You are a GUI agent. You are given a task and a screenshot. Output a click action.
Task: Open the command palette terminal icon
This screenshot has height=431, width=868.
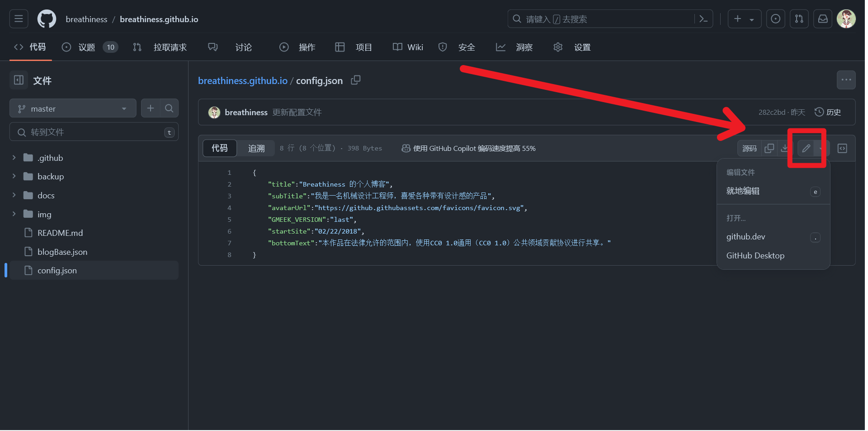703,19
